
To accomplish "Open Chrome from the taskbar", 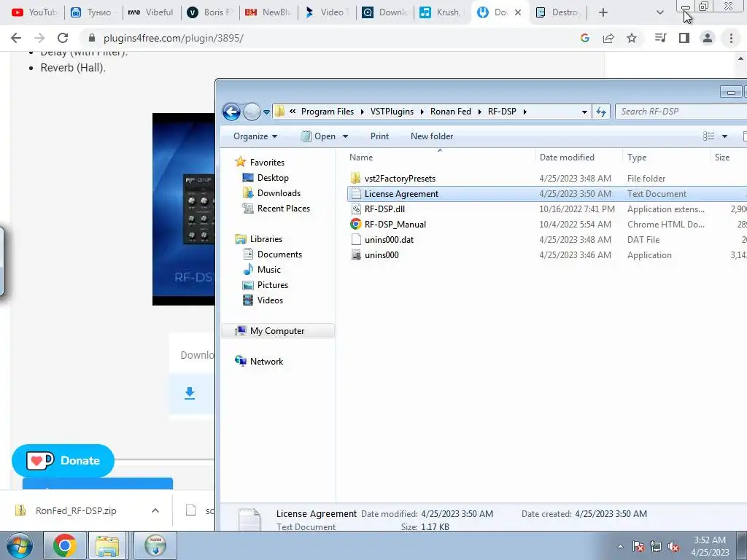I will click(x=64, y=545).
